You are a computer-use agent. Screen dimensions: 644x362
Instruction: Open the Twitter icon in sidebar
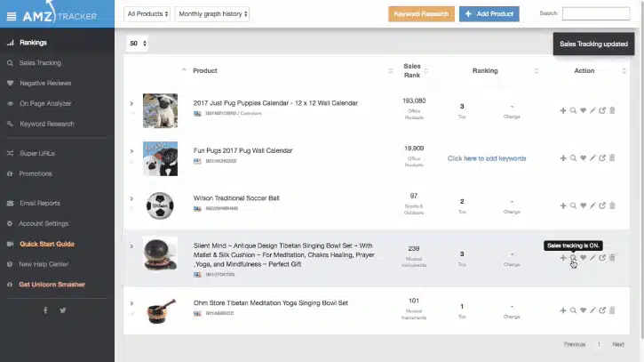click(x=63, y=310)
